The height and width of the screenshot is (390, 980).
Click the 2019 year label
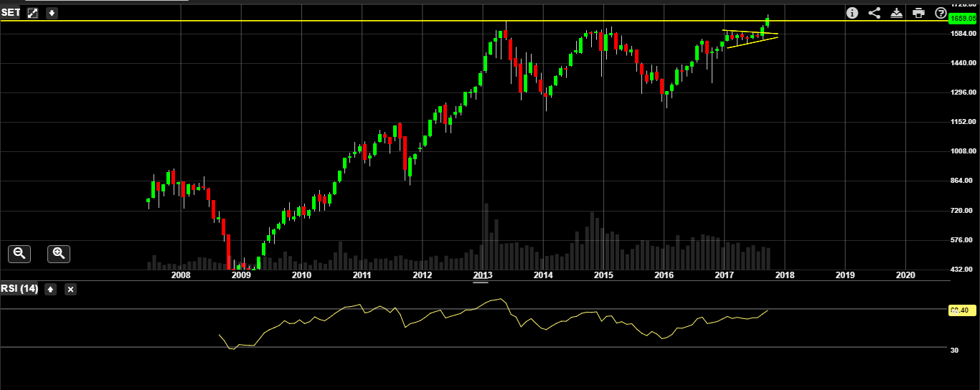coord(846,275)
